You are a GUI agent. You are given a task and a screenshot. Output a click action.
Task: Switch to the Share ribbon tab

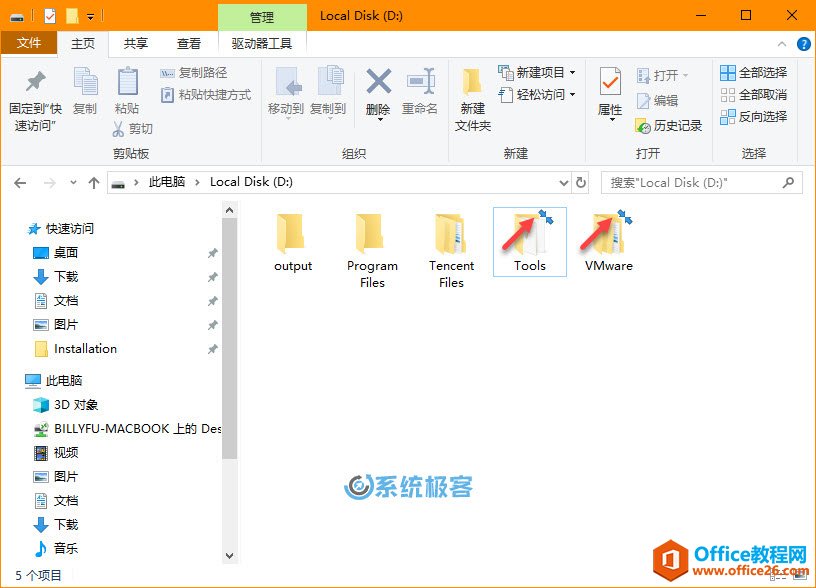pyautogui.click(x=135, y=44)
